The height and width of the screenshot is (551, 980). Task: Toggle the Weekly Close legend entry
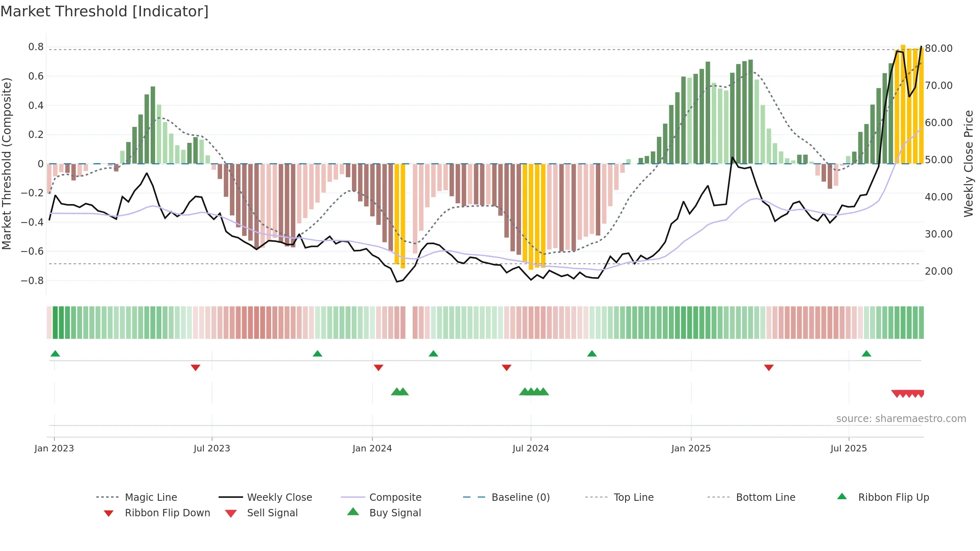tap(265, 497)
